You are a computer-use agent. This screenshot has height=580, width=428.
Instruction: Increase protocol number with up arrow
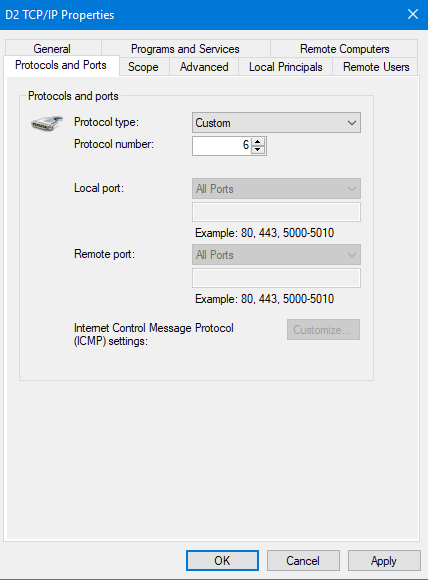[258, 142]
